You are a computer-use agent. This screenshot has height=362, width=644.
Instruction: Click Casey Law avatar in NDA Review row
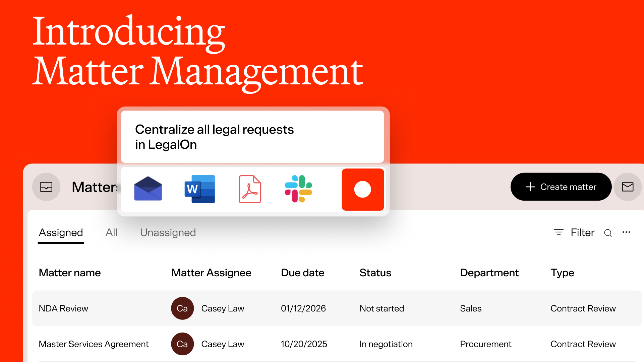[182, 308]
